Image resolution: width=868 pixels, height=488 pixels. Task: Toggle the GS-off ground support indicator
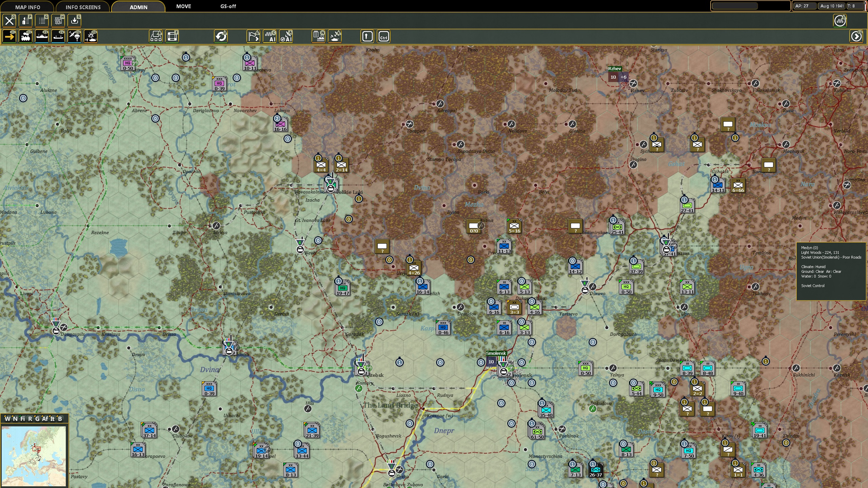228,6
